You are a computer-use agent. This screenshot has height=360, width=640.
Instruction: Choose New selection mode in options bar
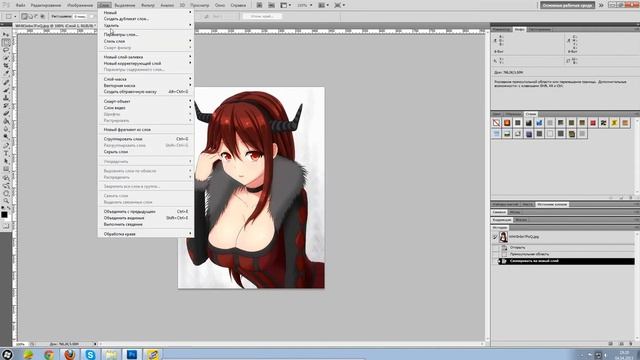[24, 16]
